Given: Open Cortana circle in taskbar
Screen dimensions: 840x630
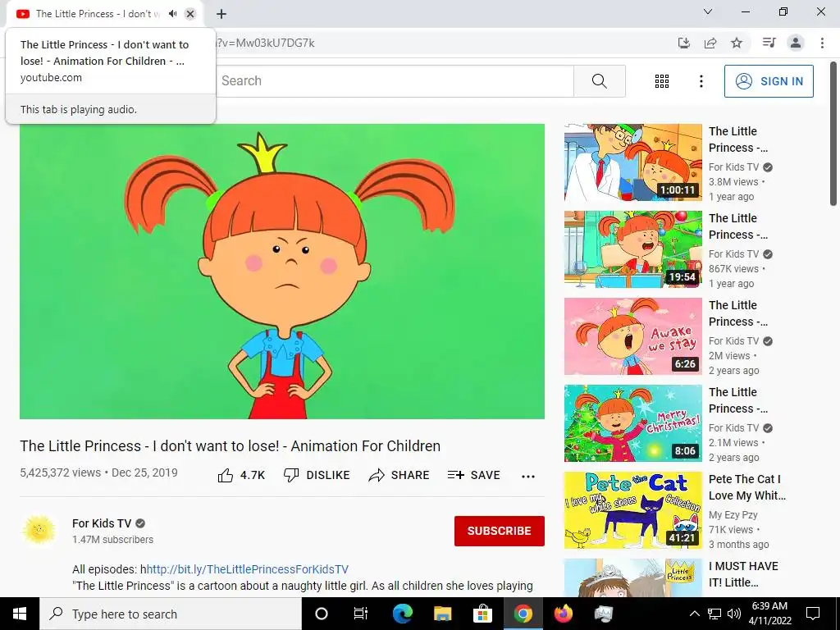Looking at the screenshot, I should click(x=322, y=614).
